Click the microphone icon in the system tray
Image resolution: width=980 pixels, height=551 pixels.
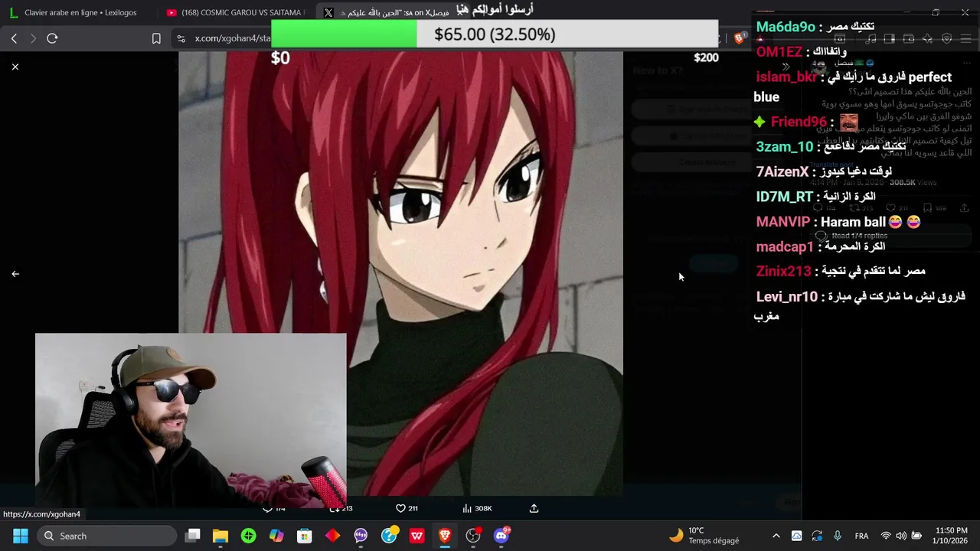point(838,536)
